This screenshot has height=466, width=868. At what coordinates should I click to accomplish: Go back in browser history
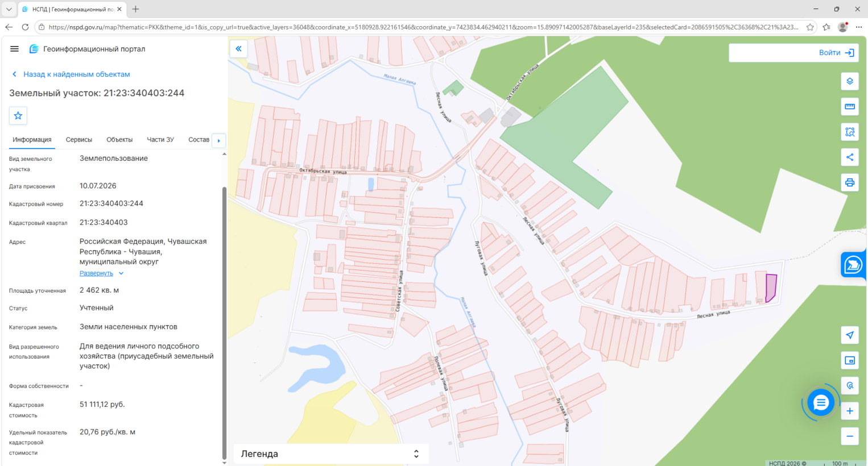(x=9, y=27)
